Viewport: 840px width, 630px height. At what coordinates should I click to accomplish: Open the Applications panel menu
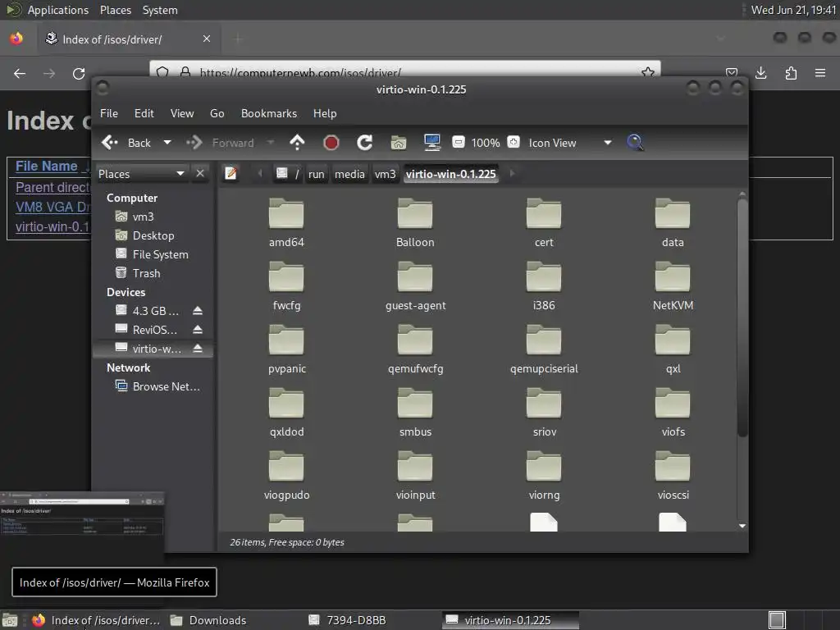tap(58, 10)
